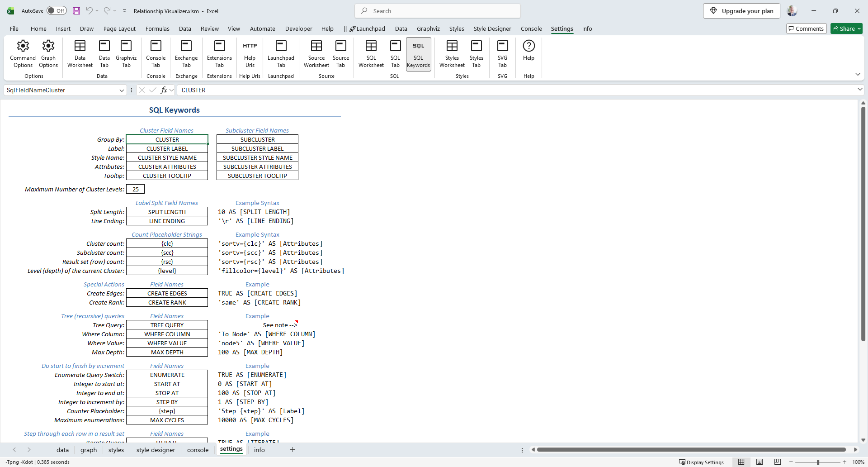Select the TREE QUERY field cell
The height and width of the screenshot is (467, 868).
tap(167, 325)
